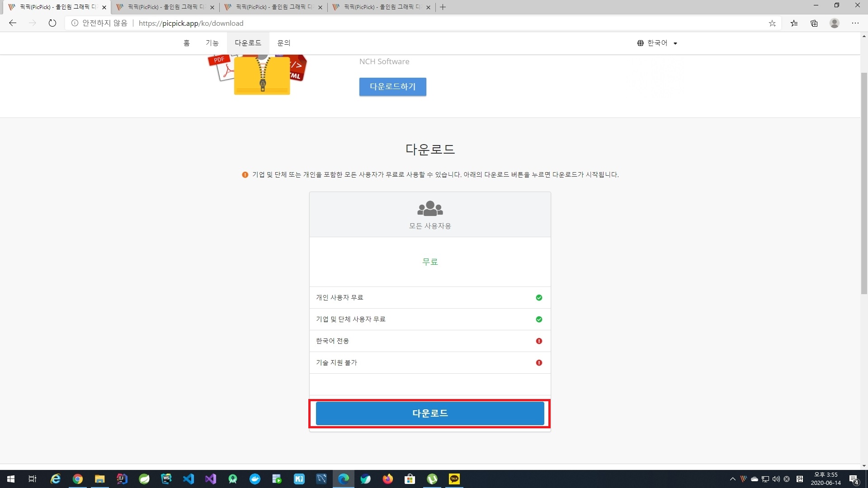This screenshot has width=868, height=488.
Task: Open Firefox from the taskbar
Action: click(388, 479)
